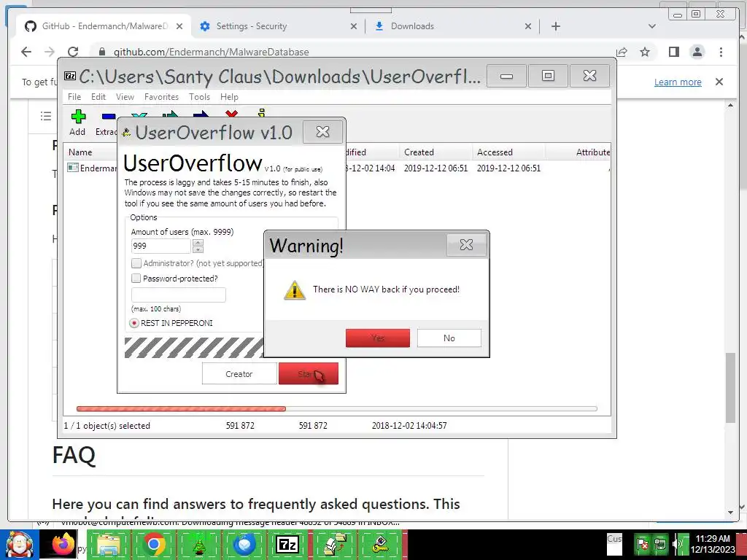The height and width of the screenshot is (560, 747).
Task: Open a new Chrome tab
Action: 555,26
